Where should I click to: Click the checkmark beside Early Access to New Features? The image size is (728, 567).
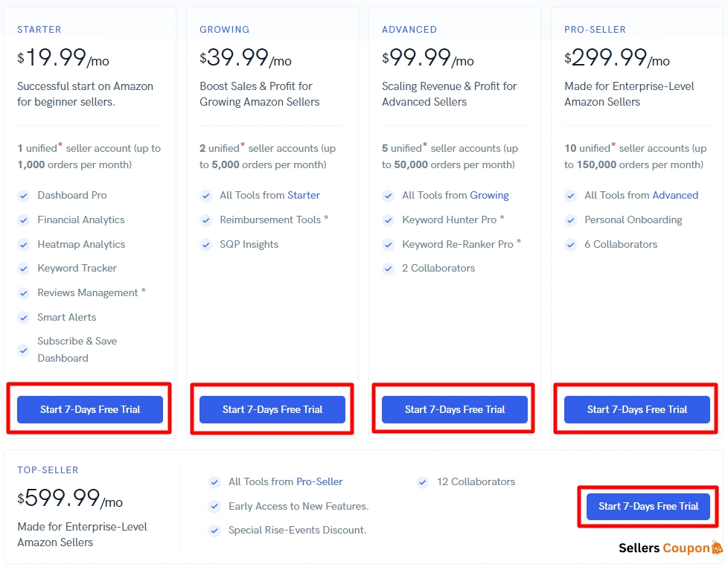pyautogui.click(x=214, y=506)
